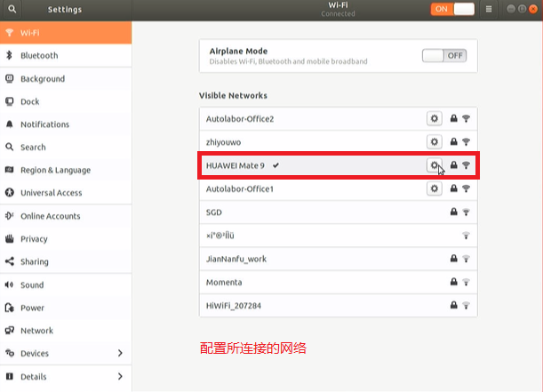This screenshot has width=543, height=392.
Task: Turn off the Wi-Fi switch in the header
Action: click(452, 10)
